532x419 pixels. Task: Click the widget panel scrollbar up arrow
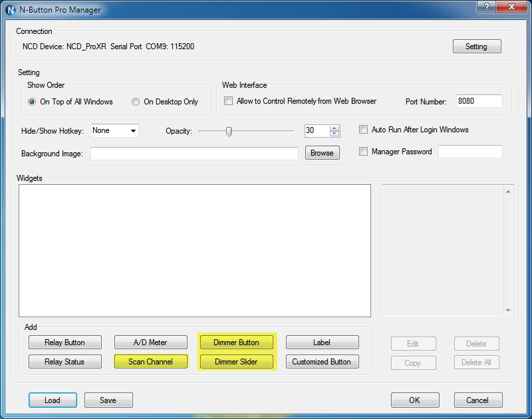pyautogui.click(x=508, y=192)
